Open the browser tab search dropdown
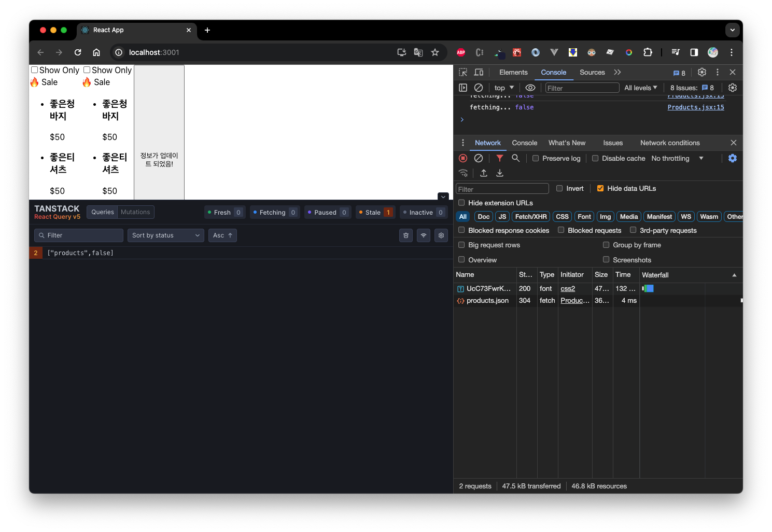 coord(732,30)
